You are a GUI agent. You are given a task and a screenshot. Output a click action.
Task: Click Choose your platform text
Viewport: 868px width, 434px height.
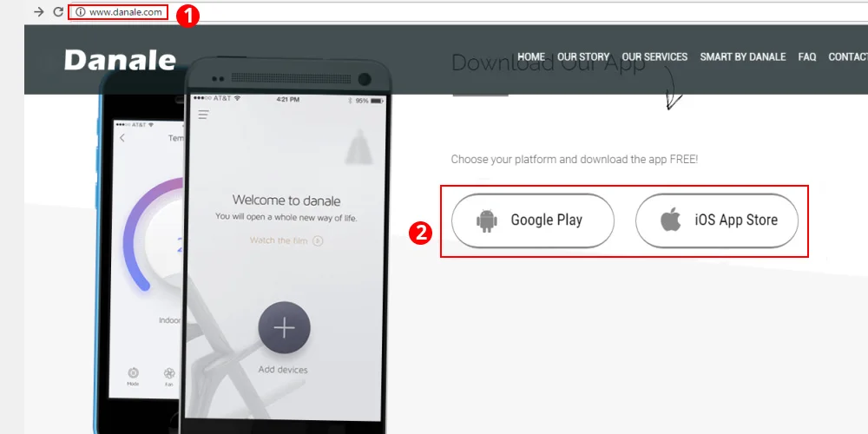(575, 160)
